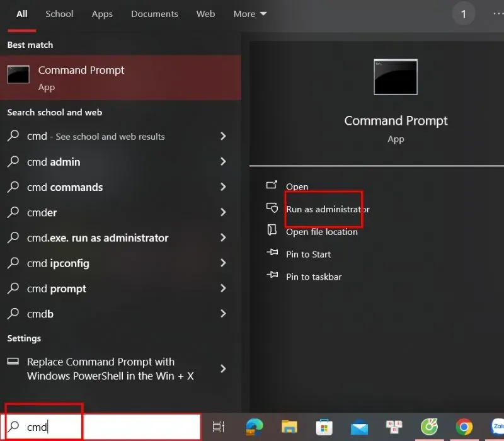This screenshot has width=504, height=441.
Task: Launch Google Chrome from the taskbar
Action: 464,427
